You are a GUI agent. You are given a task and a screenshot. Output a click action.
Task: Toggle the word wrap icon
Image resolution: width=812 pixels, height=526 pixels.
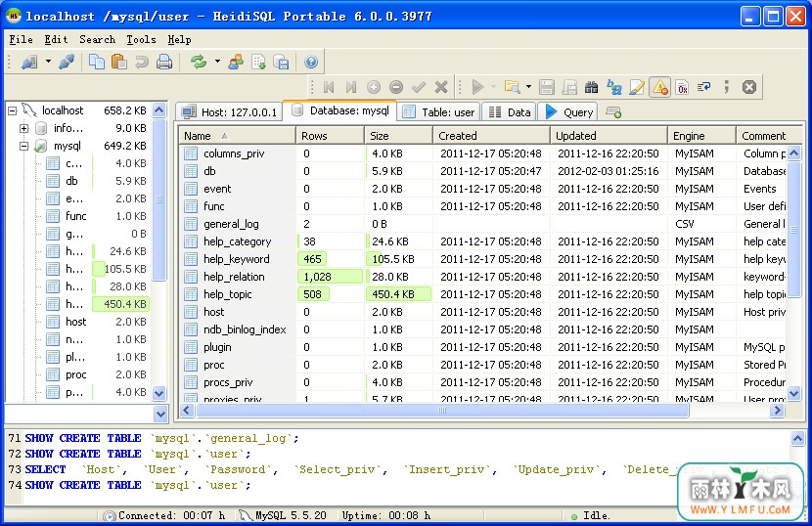point(703,87)
